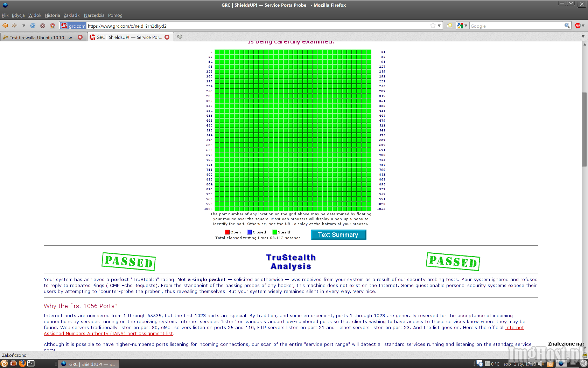Open the orange launcher menu icon in taskbar
This screenshot has height=368, width=588.
coord(4,363)
